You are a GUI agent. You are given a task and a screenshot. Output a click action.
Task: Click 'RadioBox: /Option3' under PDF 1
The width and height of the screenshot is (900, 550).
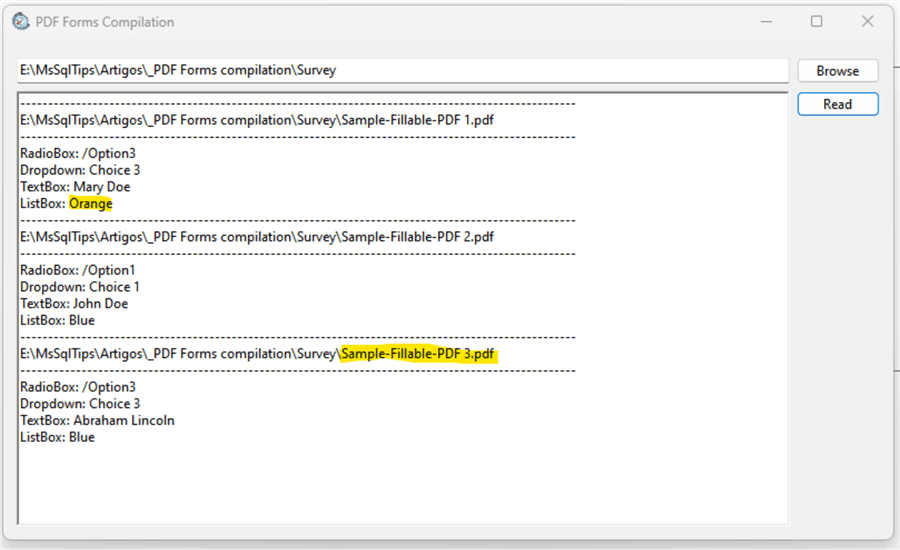click(x=78, y=153)
